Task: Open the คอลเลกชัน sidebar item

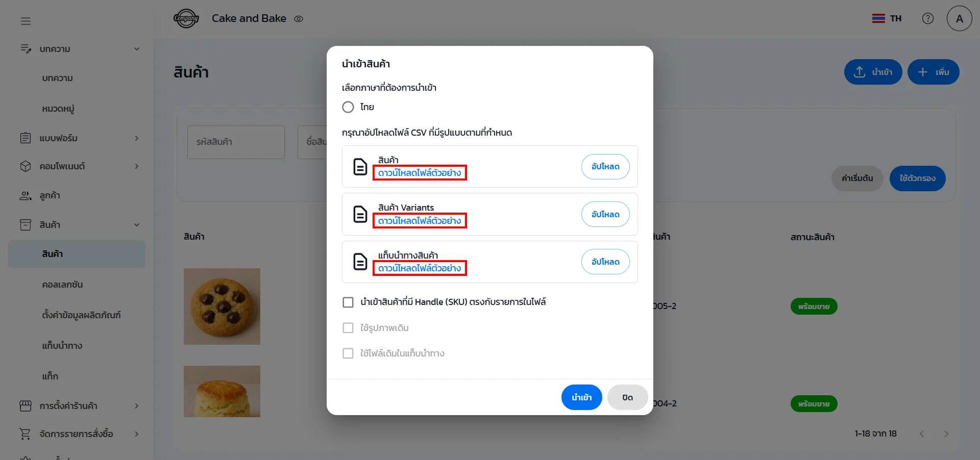Action: click(62, 285)
